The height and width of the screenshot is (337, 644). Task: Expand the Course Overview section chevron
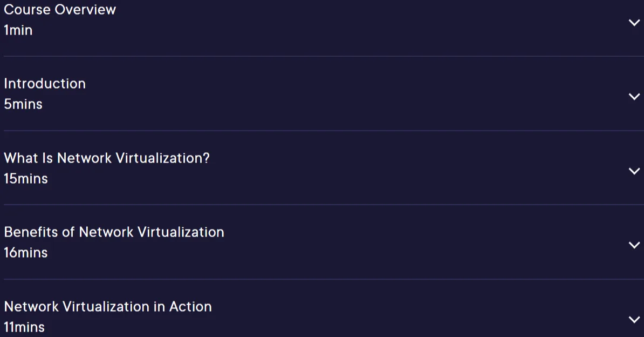tap(634, 23)
